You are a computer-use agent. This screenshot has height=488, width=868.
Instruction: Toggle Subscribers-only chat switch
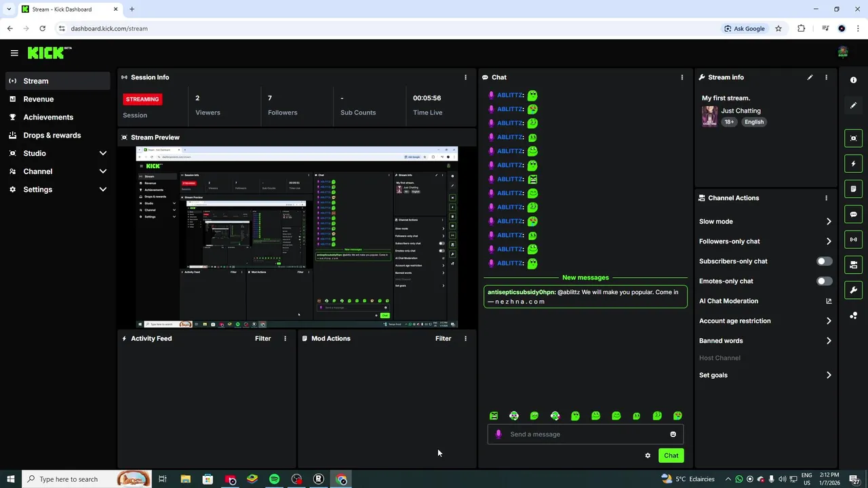tap(824, 261)
